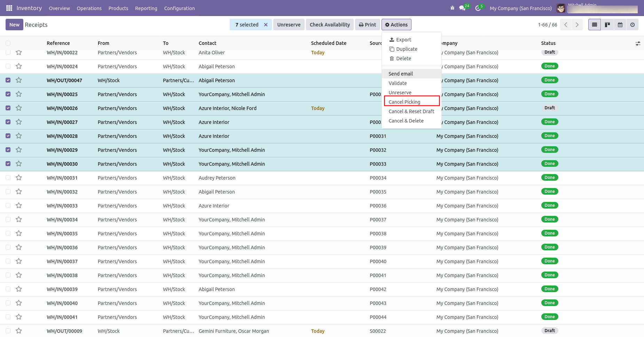Clear the 7 selected records with the X
The image size is (644, 337).
[x=266, y=25]
